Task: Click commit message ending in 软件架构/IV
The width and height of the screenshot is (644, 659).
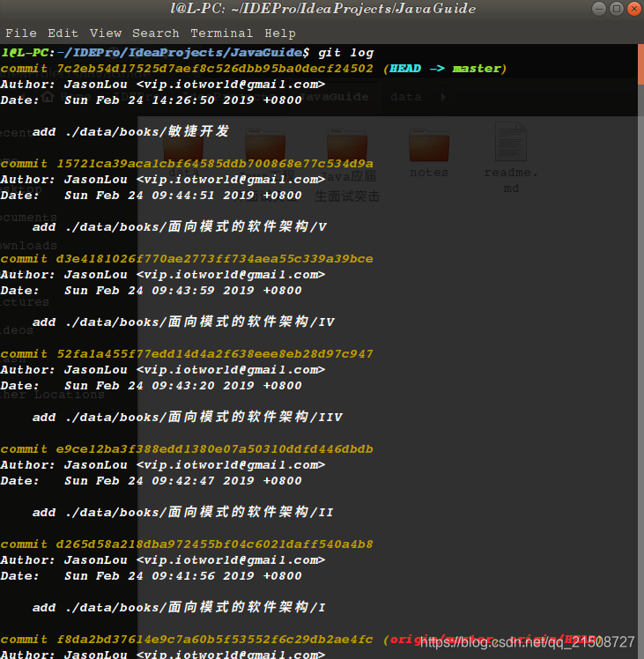Action: point(184,322)
